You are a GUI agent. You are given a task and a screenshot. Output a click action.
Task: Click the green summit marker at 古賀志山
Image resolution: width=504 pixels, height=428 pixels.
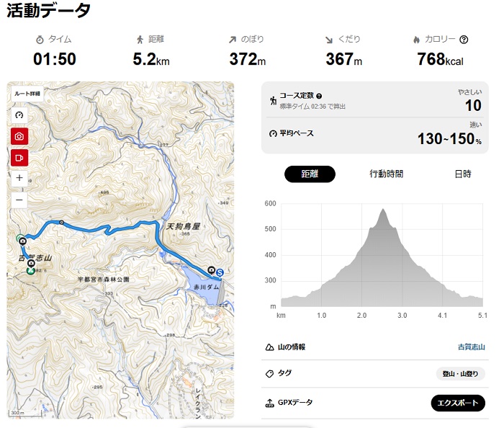point(31,272)
